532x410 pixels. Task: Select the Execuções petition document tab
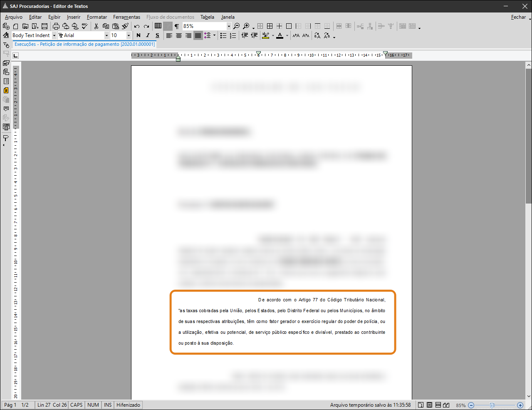pos(84,44)
